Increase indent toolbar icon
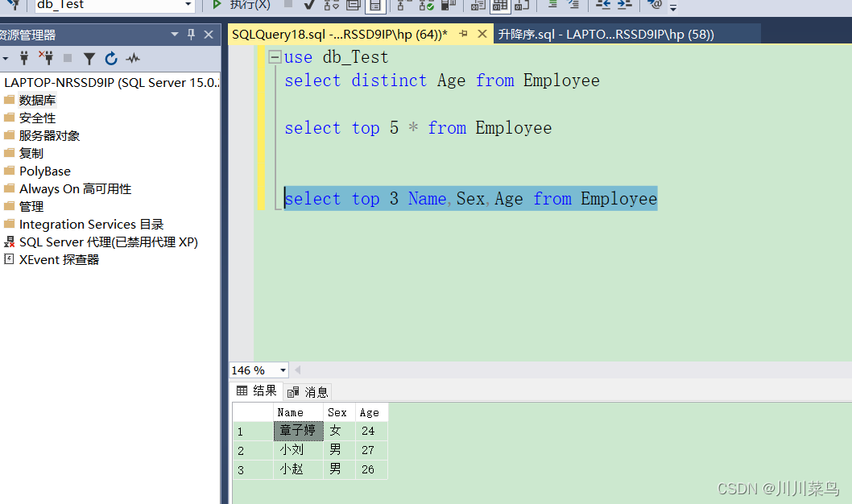852x504 pixels. (x=625, y=4)
